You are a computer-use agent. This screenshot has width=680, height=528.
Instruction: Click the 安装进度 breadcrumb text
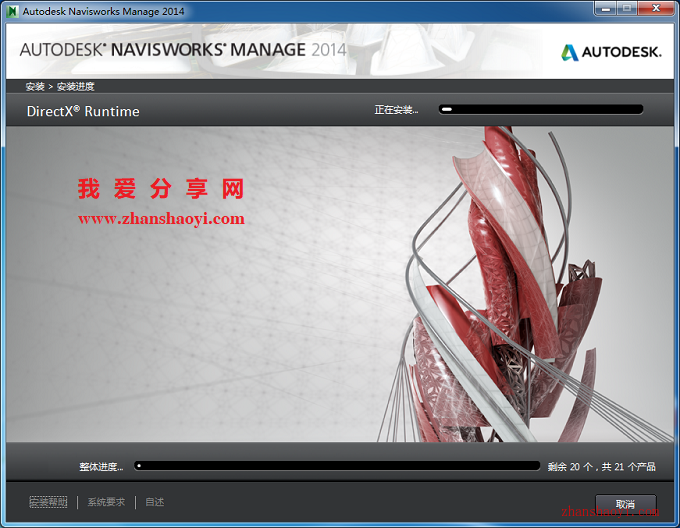pyautogui.click(x=75, y=87)
